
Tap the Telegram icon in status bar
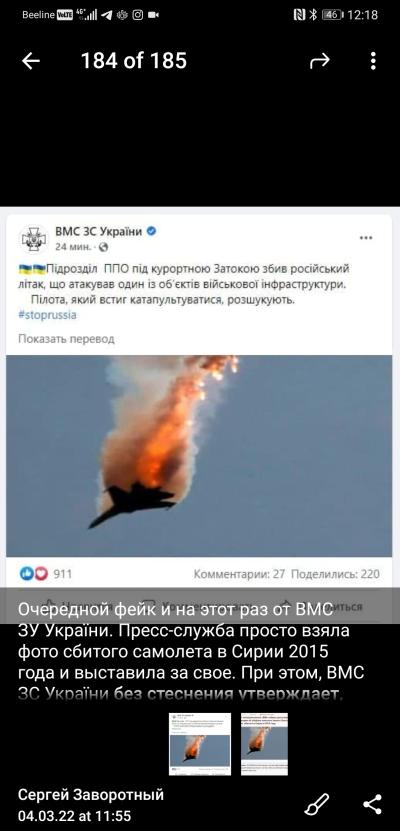pos(107,15)
